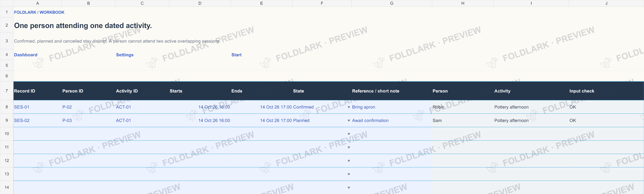Follow the Start link
The width and height of the screenshot is (644, 194).
pyautogui.click(x=236, y=55)
